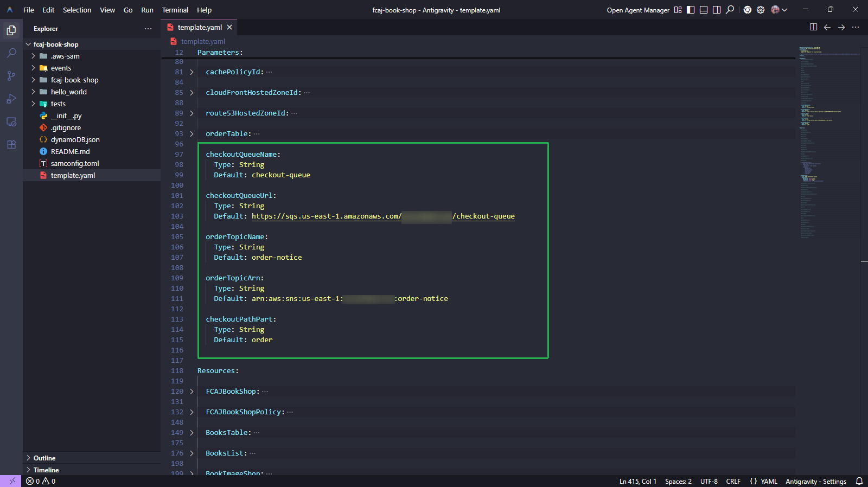This screenshot has width=868, height=487.
Task: Change line endings via CRLF
Action: pyautogui.click(x=733, y=481)
